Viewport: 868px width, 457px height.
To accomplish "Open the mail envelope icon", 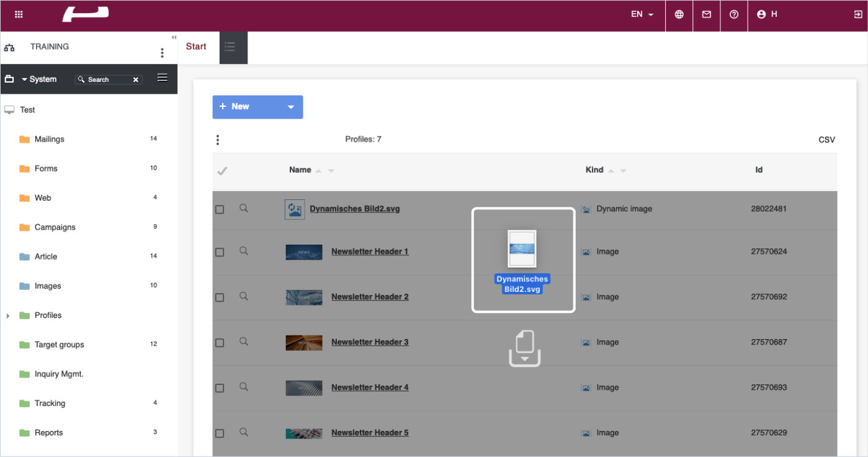I will tap(706, 14).
